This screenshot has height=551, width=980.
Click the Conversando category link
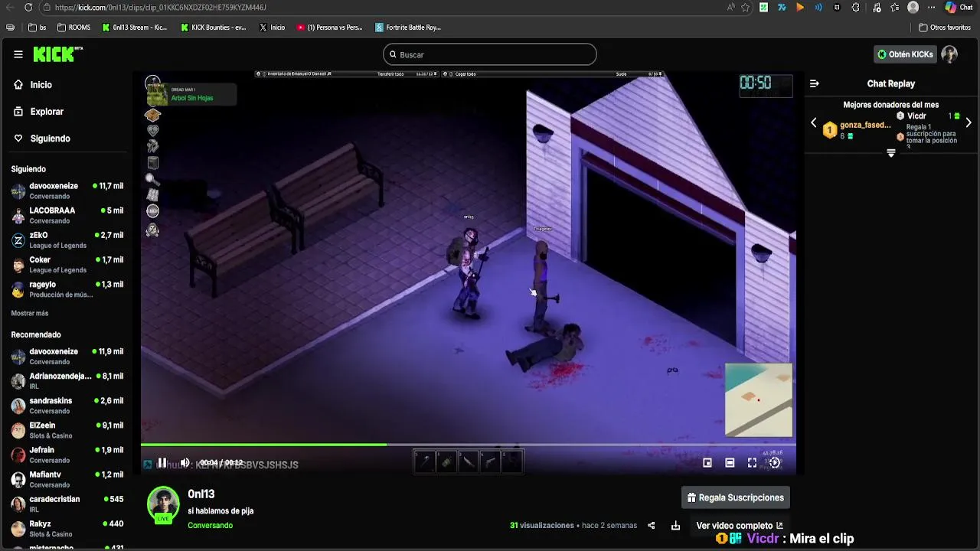210,526
